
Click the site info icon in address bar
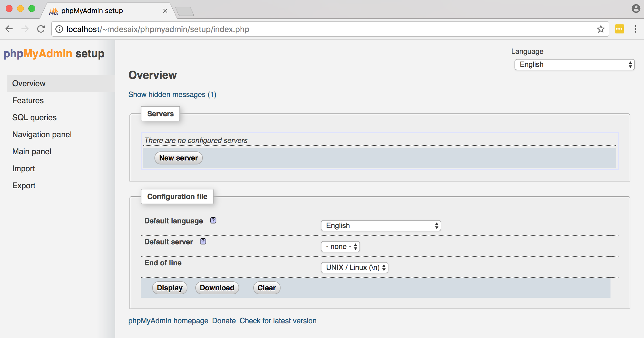59,29
